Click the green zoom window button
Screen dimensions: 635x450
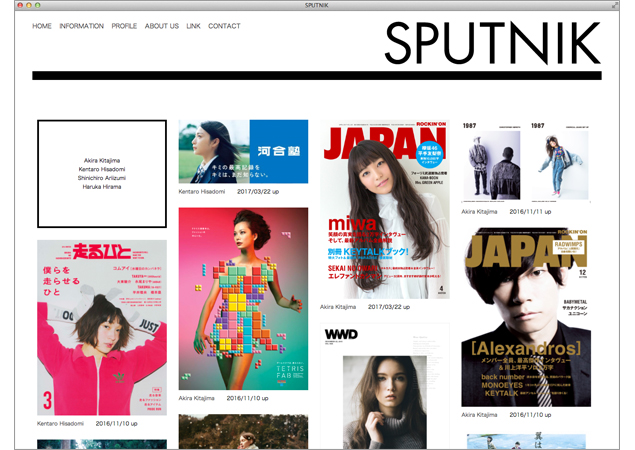(x=38, y=5)
